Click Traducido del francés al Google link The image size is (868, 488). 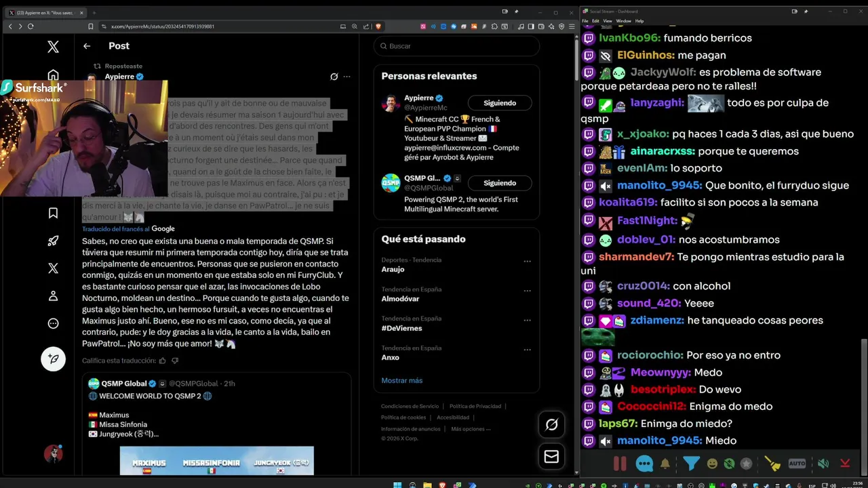pyautogui.click(x=128, y=229)
